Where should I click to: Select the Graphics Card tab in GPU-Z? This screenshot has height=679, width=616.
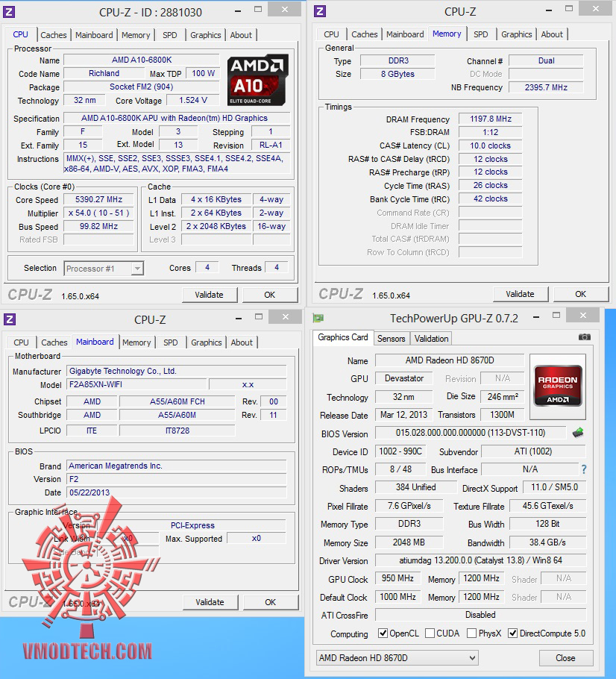(x=343, y=337)
